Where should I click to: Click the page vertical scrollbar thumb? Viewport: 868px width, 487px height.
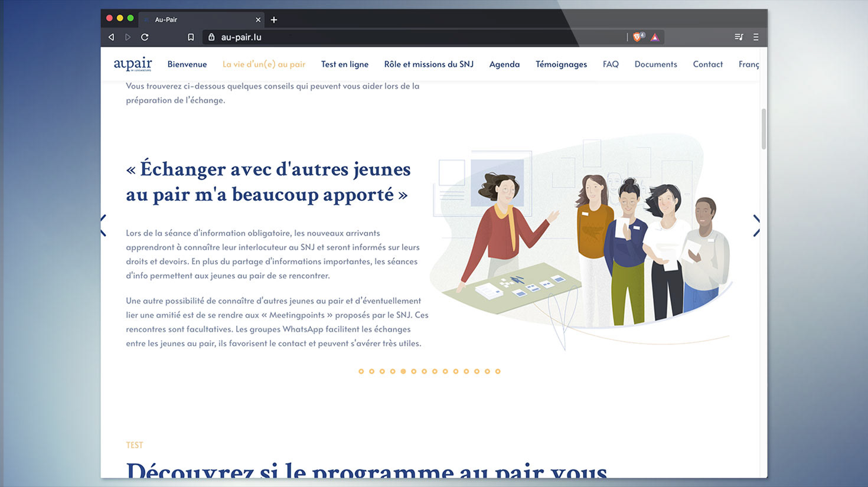[763, 129]
